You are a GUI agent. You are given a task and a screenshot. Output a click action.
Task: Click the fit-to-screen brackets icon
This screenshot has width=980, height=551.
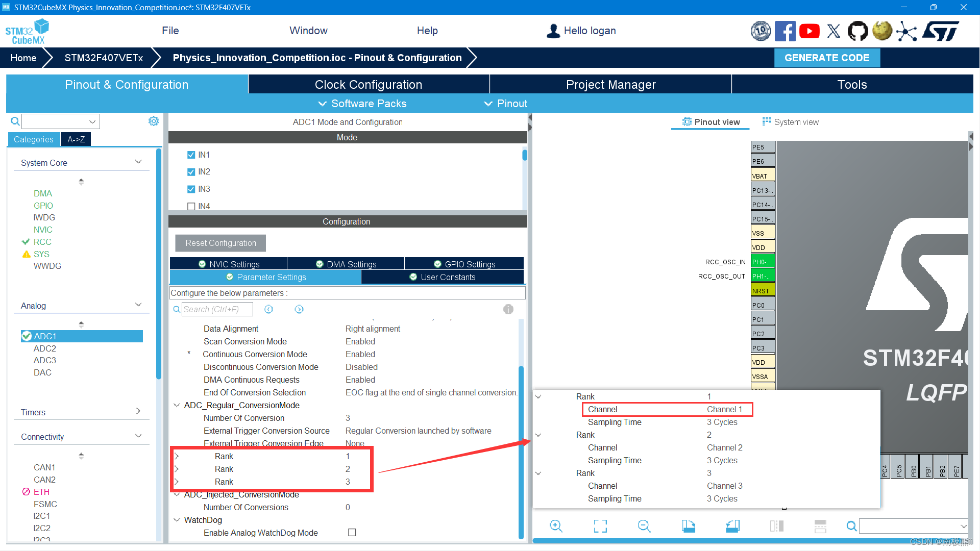[600, 526]
